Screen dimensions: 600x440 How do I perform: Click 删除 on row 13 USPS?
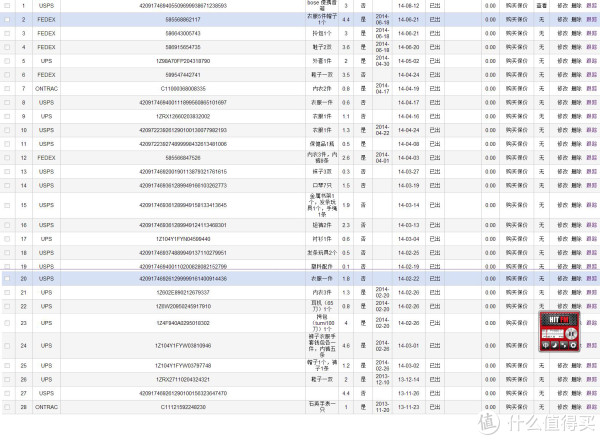576,170
